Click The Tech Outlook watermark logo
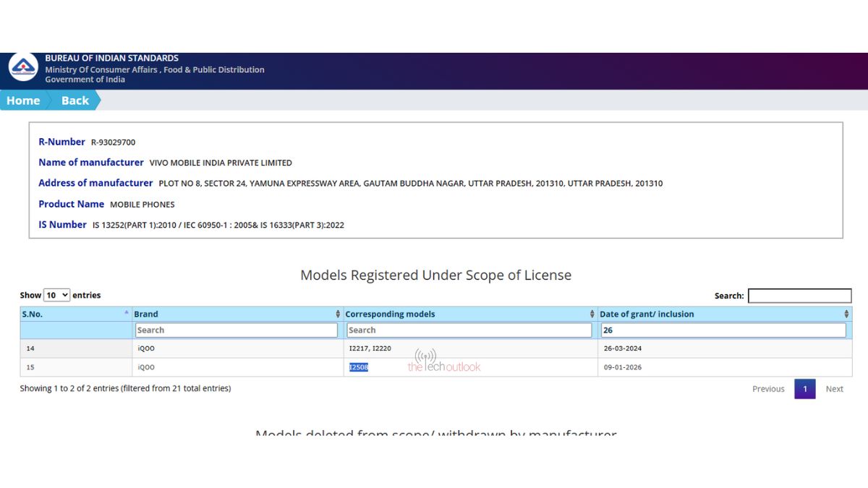The width and height of the screenshot is (868, 488). (x=443, y=361)
